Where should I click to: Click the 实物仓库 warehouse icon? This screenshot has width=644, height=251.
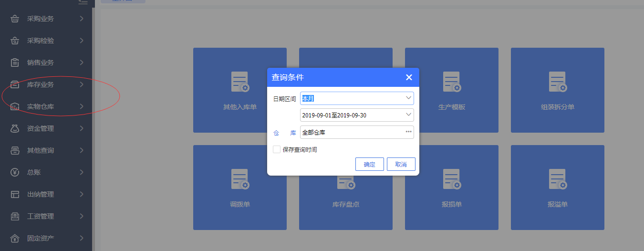(x=15, y=106)
